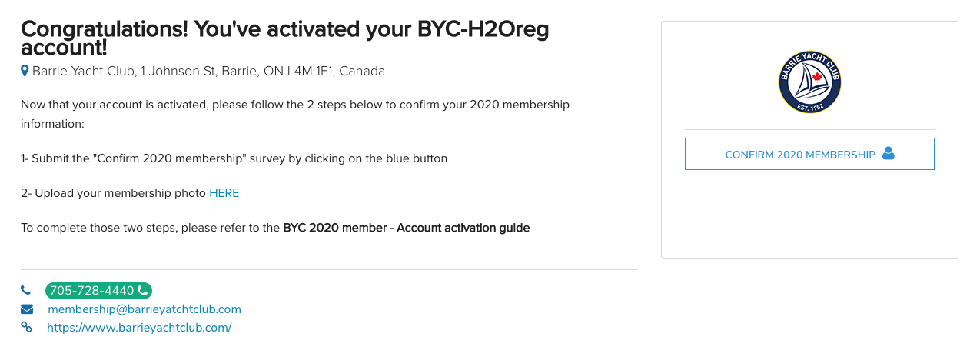Screen dimensions: 980x357
Task: Click step 1 Submit survey instruction text
Action: tap(234, 158)
